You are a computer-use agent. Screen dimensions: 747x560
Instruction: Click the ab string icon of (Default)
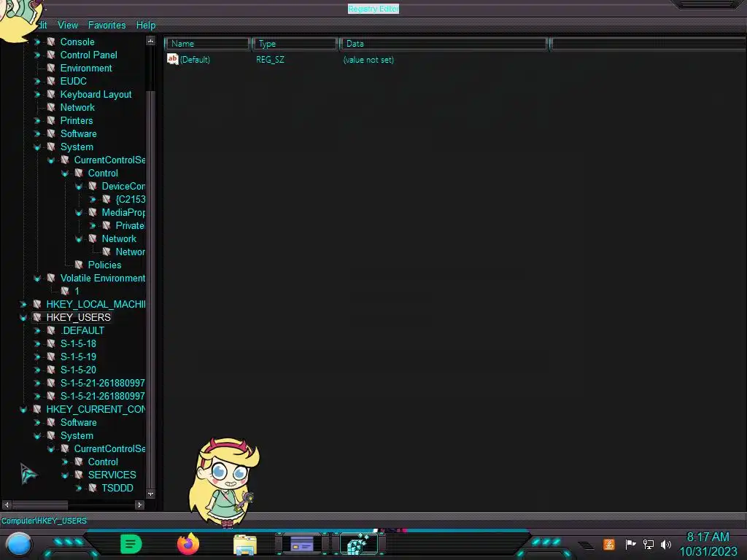(172, 59)
